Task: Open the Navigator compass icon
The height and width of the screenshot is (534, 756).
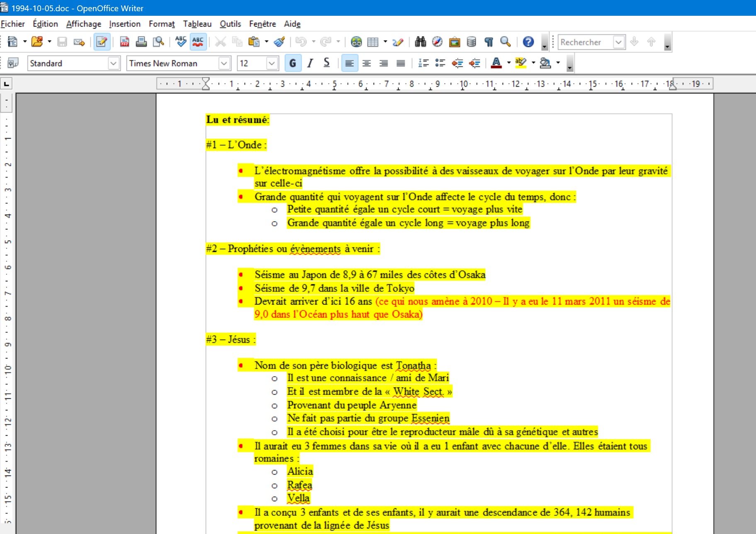Action: pos(437,42)
